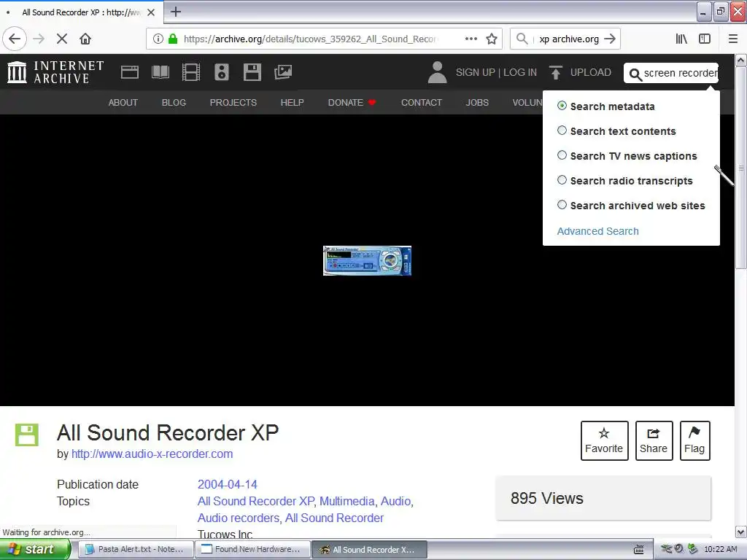Switch to Pasta Alert.txt Notepad taskbar item
Screen dimensions: 747x560
click(135, 549)
